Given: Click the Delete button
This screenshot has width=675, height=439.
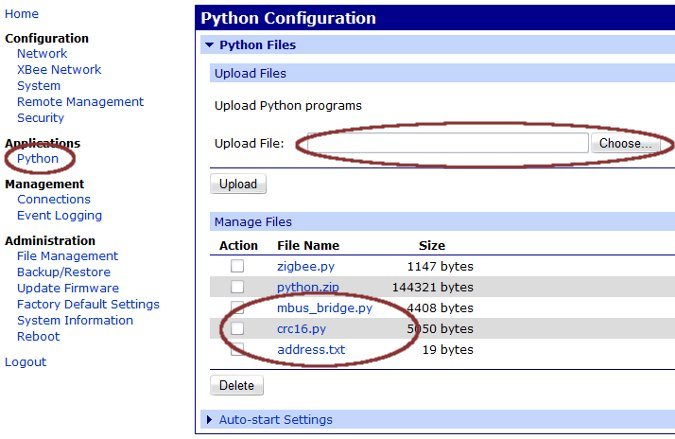Looking at the screenshot, I should pos(237,386).
